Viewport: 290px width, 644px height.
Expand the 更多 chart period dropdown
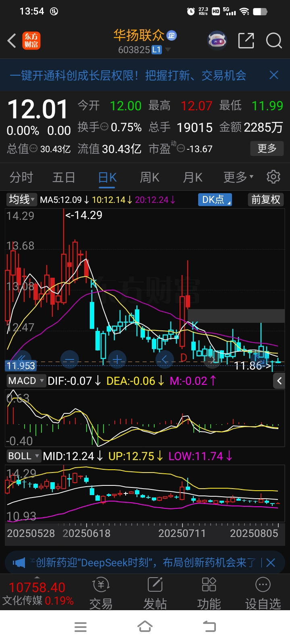238,177
